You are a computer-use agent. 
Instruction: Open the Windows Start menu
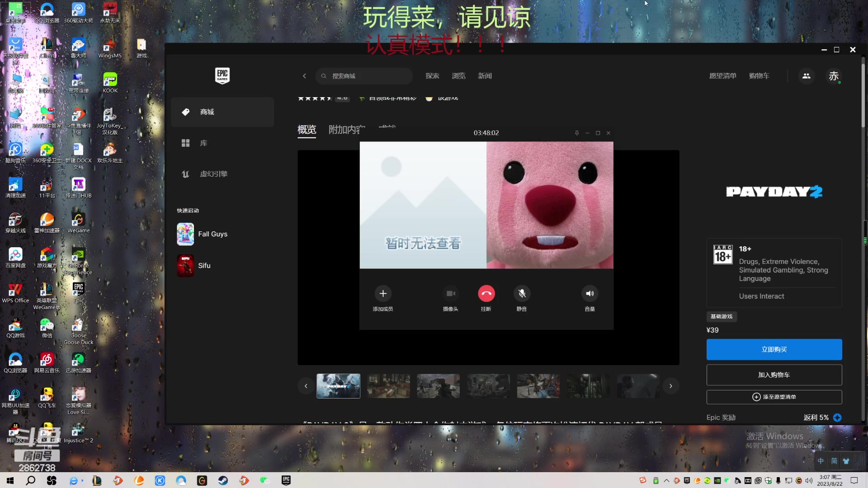pyautogui.click(x=10, y=480)
